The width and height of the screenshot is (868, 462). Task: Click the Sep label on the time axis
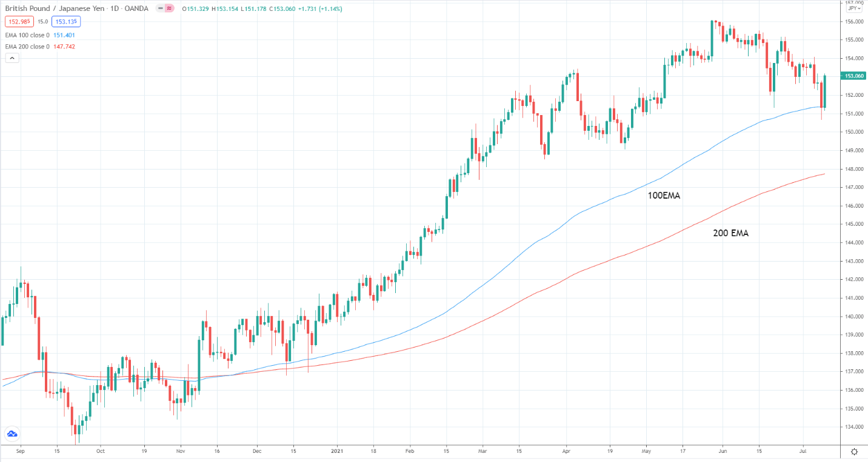[x=20, y=451]
